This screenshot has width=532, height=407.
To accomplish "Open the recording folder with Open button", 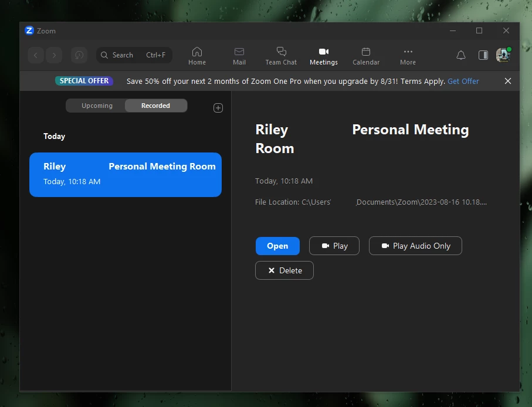I will (277, 246).
